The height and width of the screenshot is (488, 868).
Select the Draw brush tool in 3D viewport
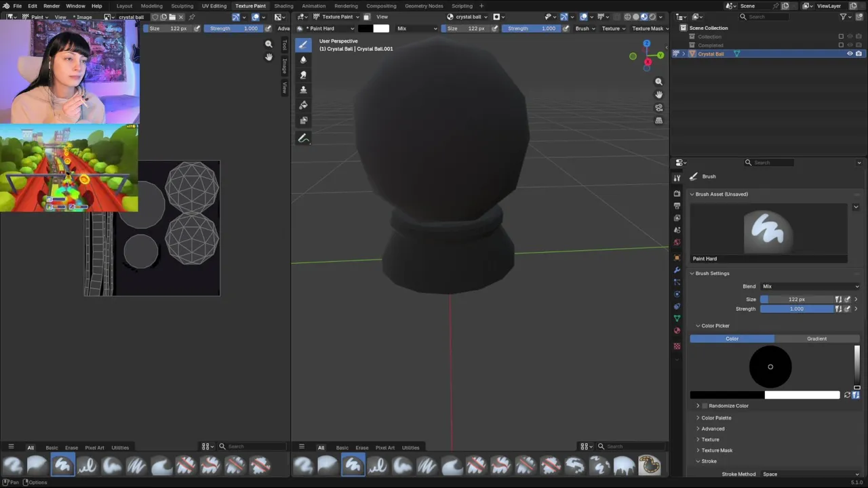[x=303, y=45]
